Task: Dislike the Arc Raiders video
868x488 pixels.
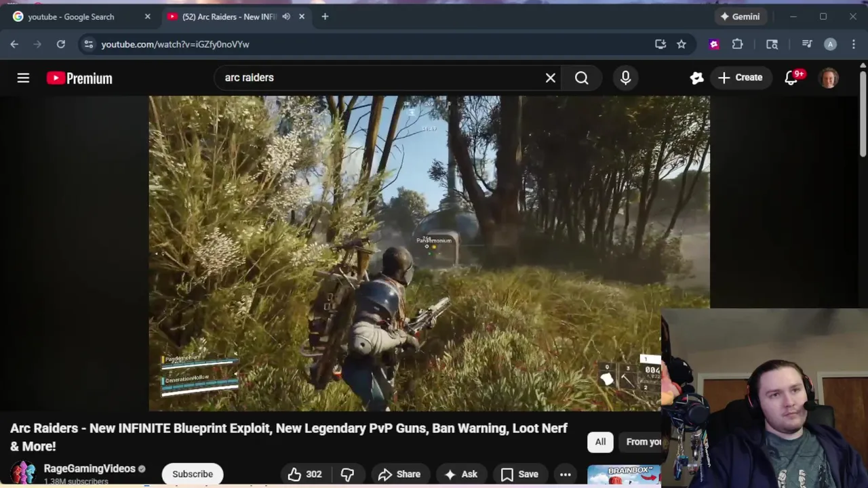Action: click(347, 474)
